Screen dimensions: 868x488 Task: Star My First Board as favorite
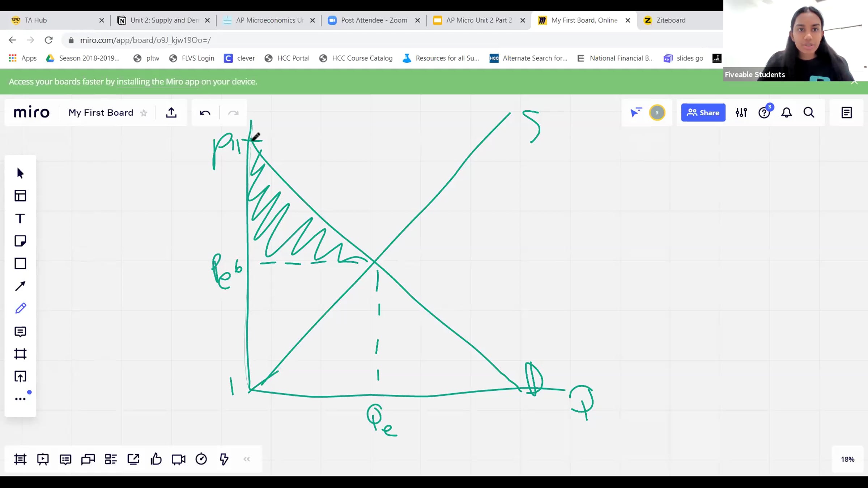click(144, 113)
